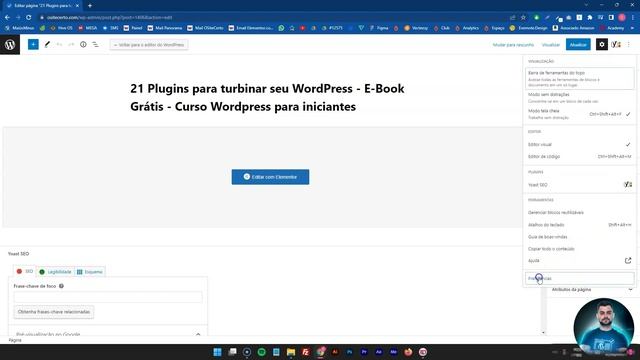
Task: Open the Figma bookmark
Action: click(x=379, y=28)
